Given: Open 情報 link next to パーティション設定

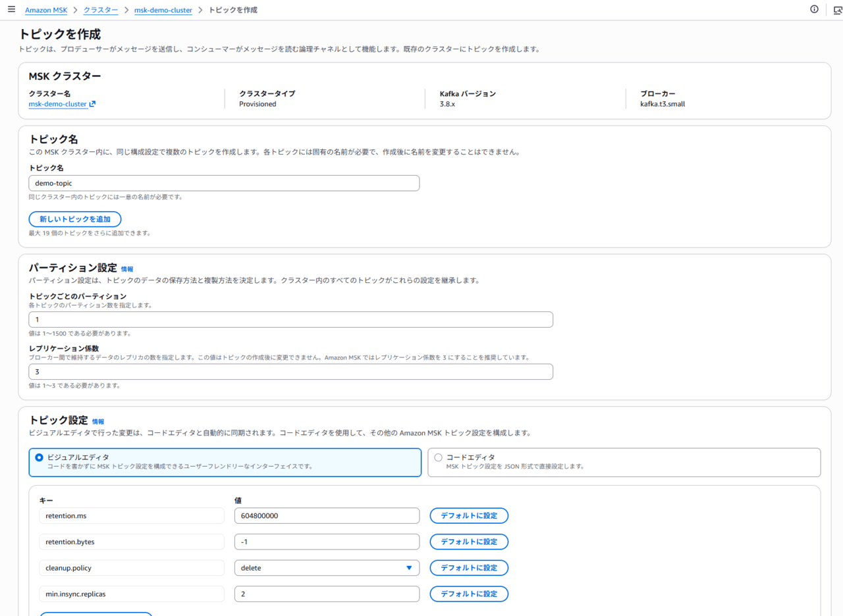Looking at the screenshot, I should [x=127, y=269].
